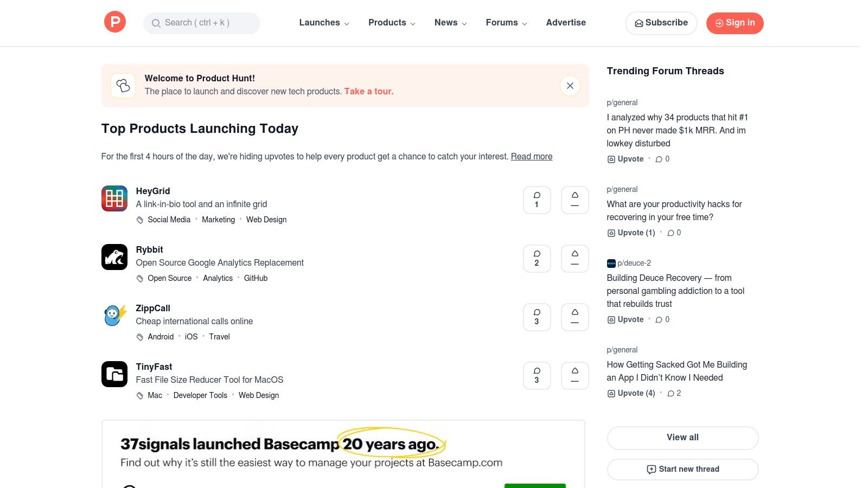Select the Advertise menu item
The width and height of the screenshot is (868, 488).
[566, 23]
